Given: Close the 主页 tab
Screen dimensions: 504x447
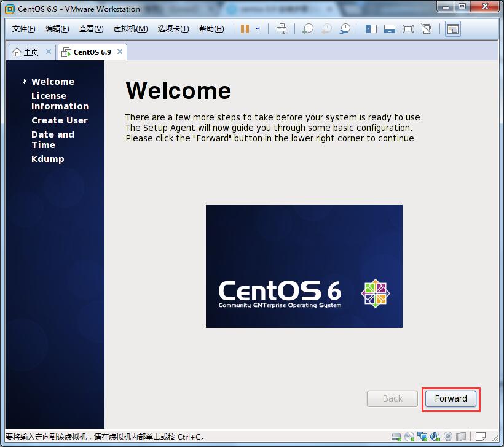Looking at the screenshot, I should pos(49,52).
